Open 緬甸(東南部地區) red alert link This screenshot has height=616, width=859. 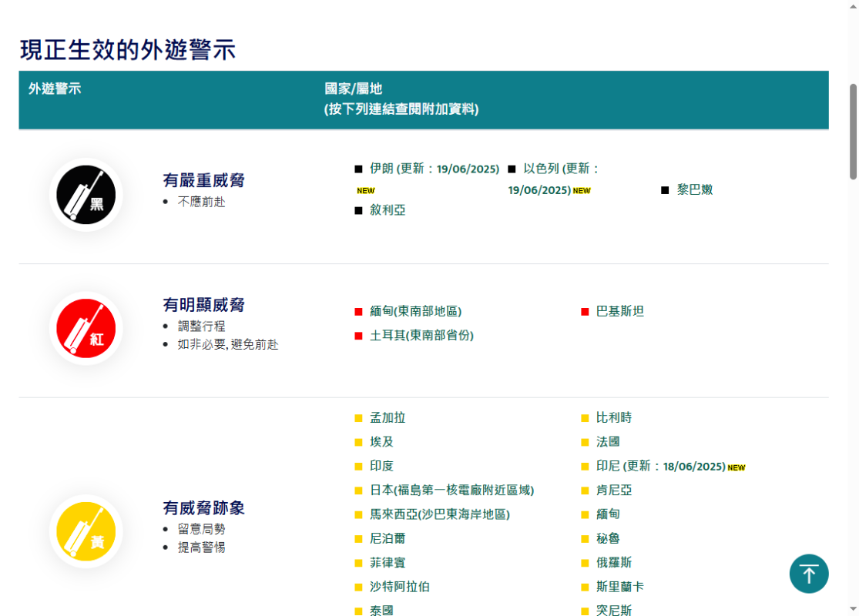(x=415, y=311)
